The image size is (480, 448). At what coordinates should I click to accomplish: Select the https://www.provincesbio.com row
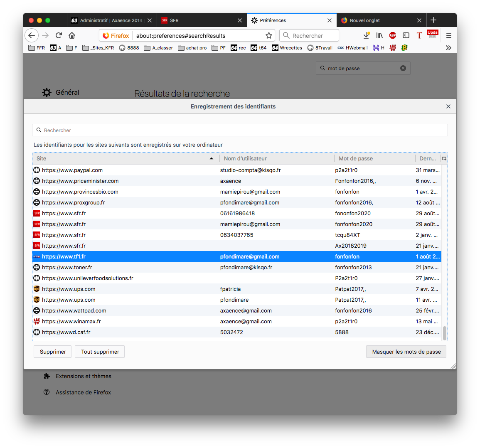[236, 192]
